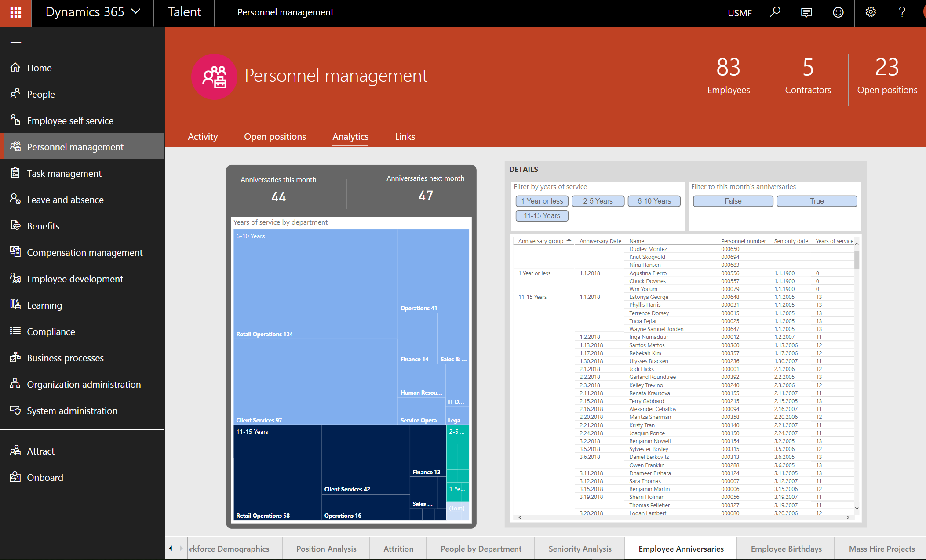926x560 pixels.
Task: Sort by Anniversary group column arrow
Action: [x=569, y=240]
